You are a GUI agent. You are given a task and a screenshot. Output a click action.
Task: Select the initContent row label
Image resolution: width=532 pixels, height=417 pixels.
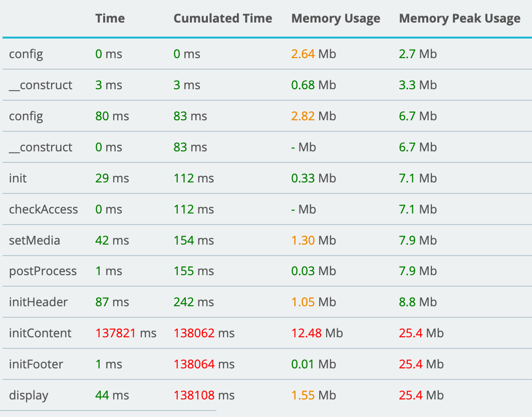tap(40, 333)
